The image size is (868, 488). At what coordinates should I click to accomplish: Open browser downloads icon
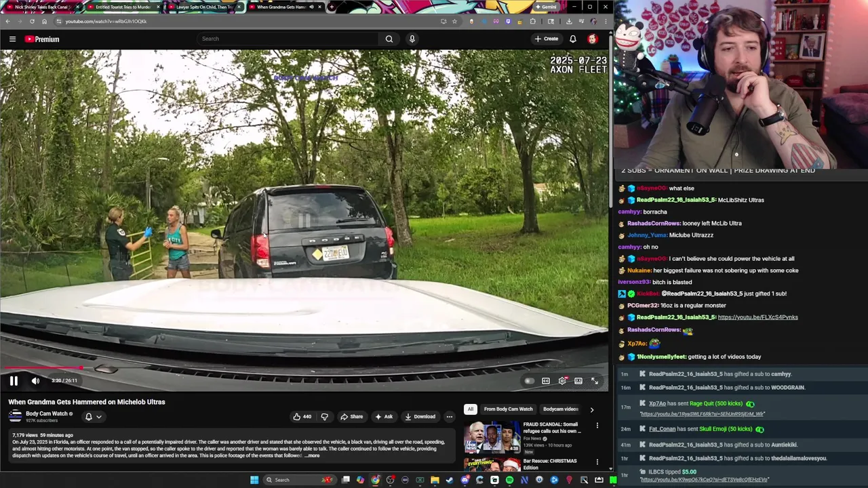[568, 21]
